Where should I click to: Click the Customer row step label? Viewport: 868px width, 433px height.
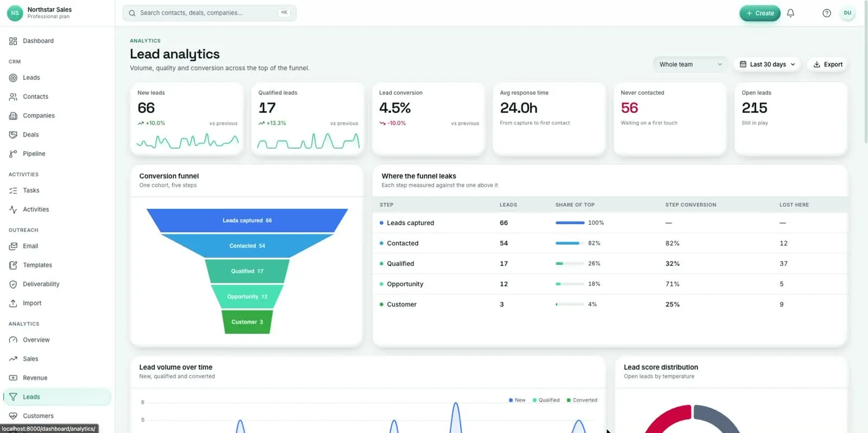401,304
